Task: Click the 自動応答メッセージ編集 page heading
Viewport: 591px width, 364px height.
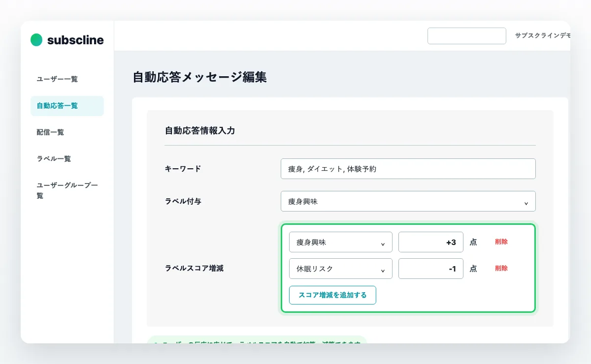Action: pos(200,77)
